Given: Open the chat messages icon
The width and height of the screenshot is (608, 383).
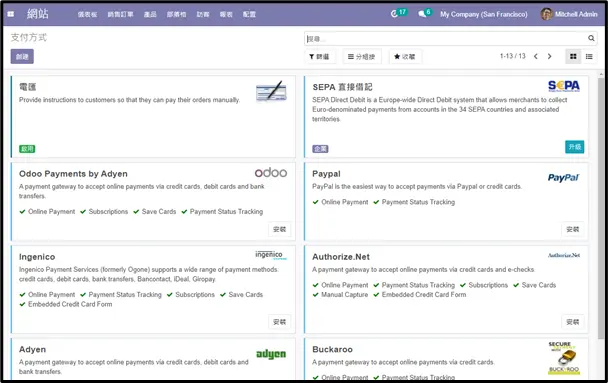Looking at the screenshot, I should [x=422, y=14].
